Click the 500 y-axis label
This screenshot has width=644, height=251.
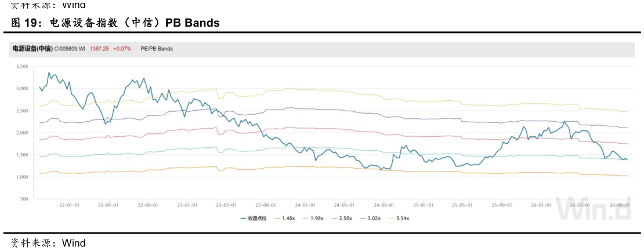tap(23, 199)
